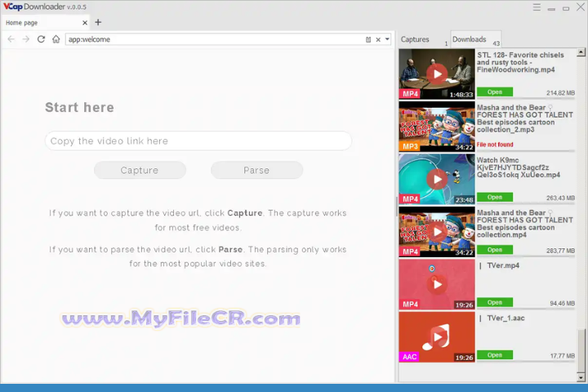Open the home page icon
This screenshot has width=588, height=392.
(x=56, y=39)
